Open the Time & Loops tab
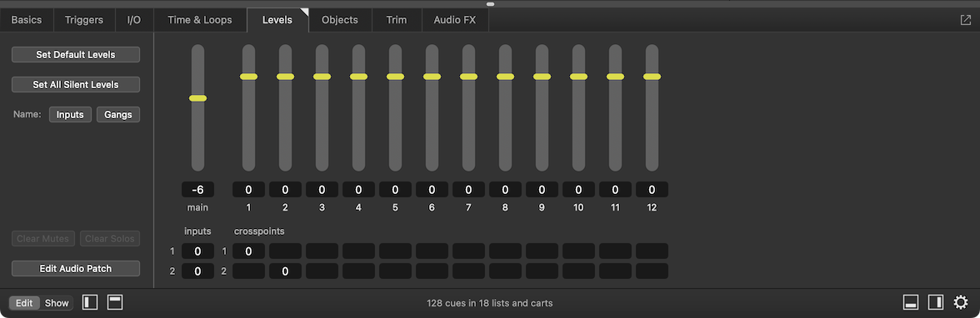This screenshot has width=980, height=318. pyautogui.click(x=200, y=20)
